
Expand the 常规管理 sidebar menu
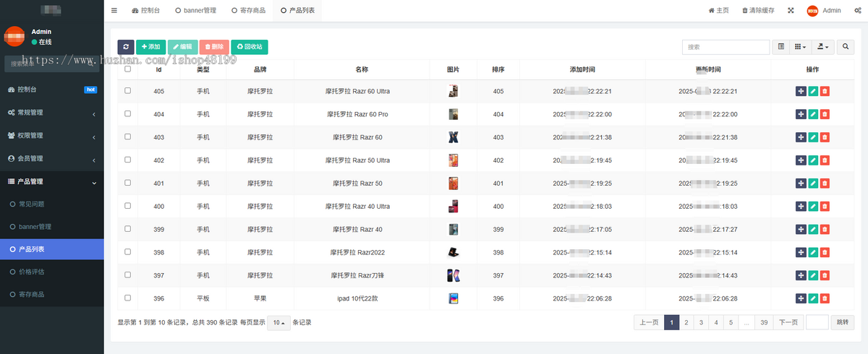52,113
